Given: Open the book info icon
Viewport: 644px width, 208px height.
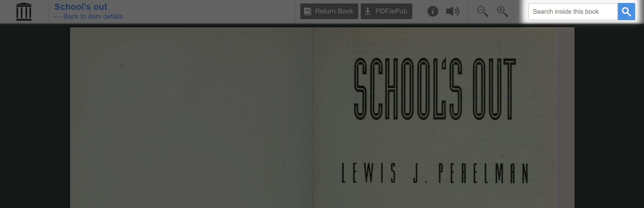Looking at the screenshot, I should point(433,12).
